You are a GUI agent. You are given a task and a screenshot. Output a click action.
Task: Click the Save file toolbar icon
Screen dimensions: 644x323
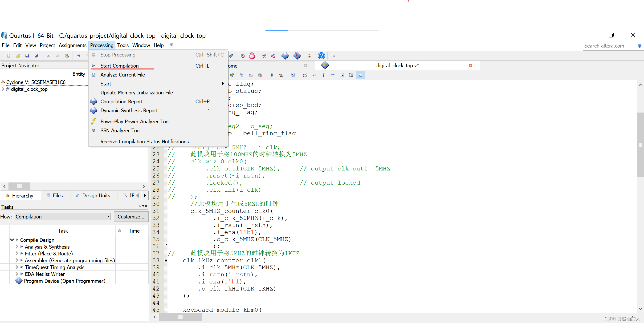point(27,56)
